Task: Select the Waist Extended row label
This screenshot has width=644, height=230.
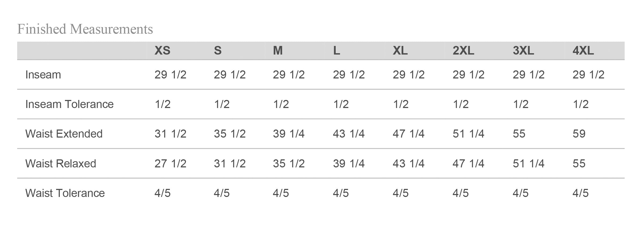Action: (64, 134)
